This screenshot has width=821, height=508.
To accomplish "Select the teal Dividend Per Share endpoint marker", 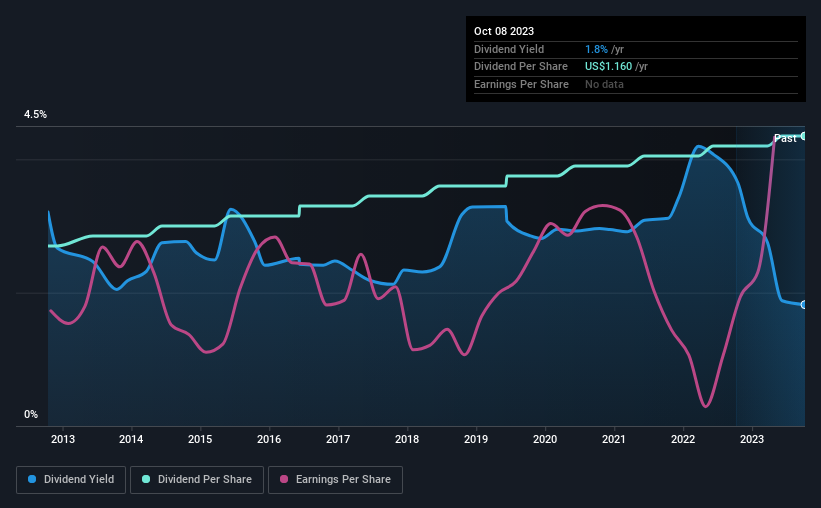I will click(804, 136).
